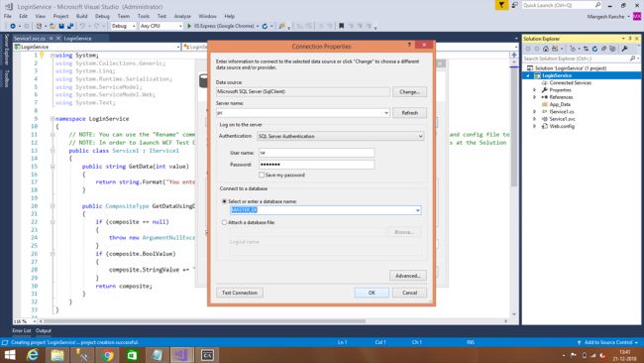
Task: Open the Debug menu
Action: point(102,16)
